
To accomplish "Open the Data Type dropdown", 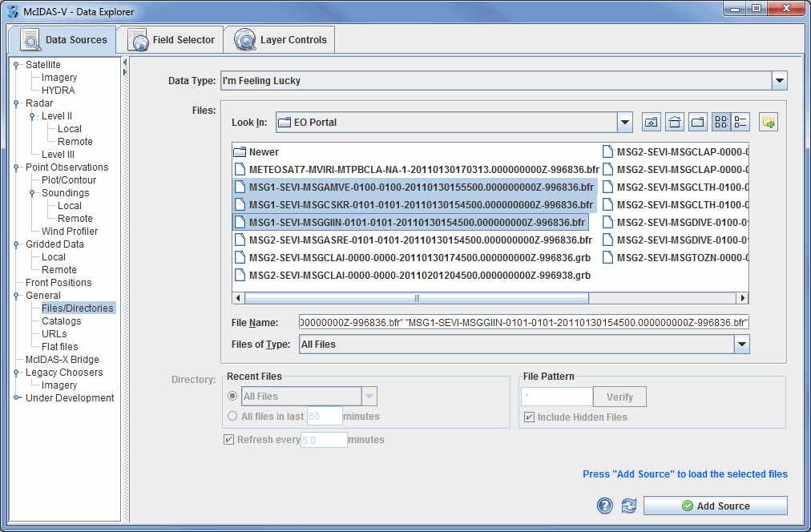I will [x=780, y=81].
